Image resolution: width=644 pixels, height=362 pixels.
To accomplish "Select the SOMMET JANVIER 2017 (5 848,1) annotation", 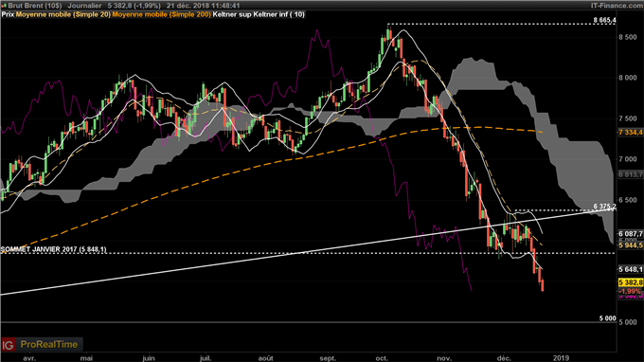I will 53,249.
